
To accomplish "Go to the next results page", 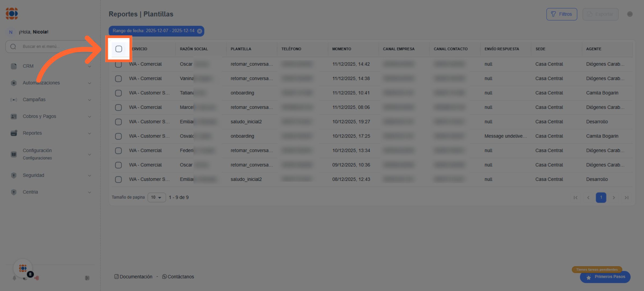I will (614, 197).
